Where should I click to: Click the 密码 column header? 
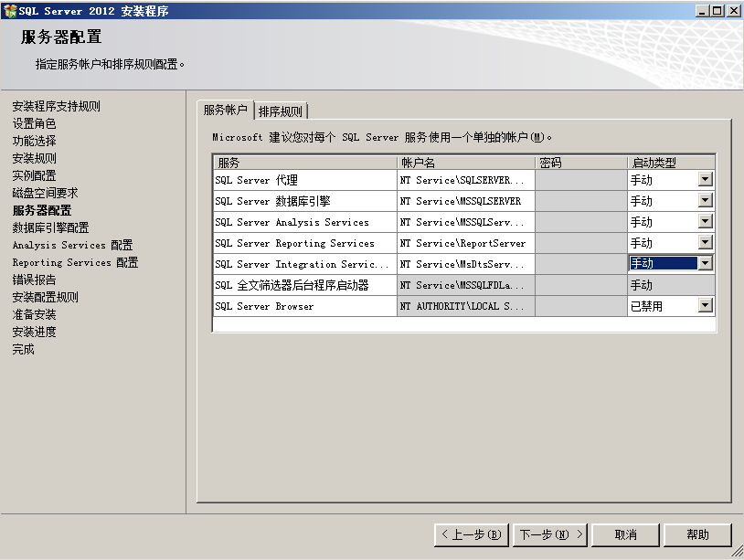pos(581,163)
